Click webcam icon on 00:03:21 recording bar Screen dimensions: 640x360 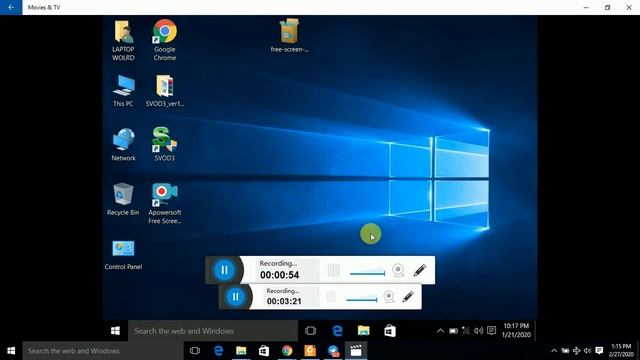[x=389, y=297]
